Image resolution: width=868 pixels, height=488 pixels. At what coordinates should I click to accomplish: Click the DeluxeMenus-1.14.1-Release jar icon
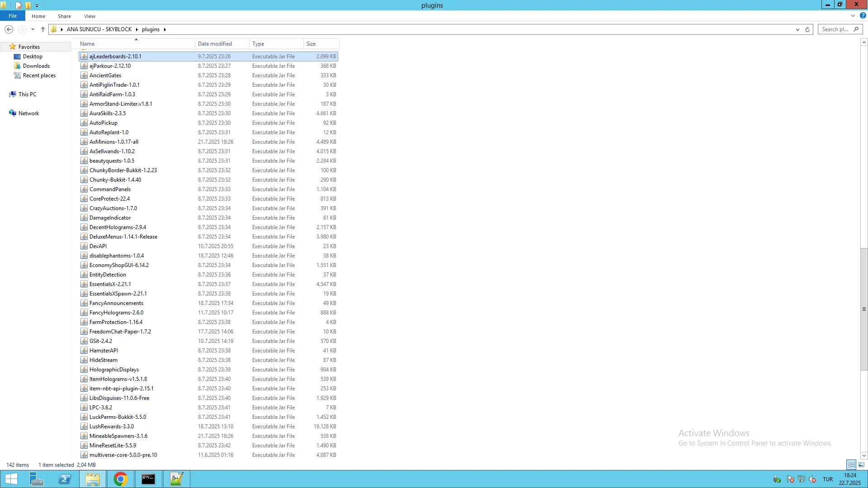coord(84,237)
